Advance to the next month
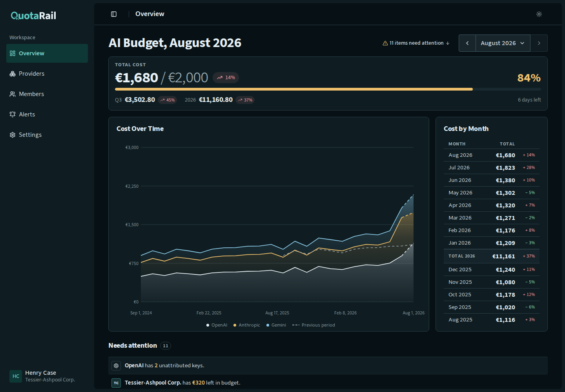 539,43
